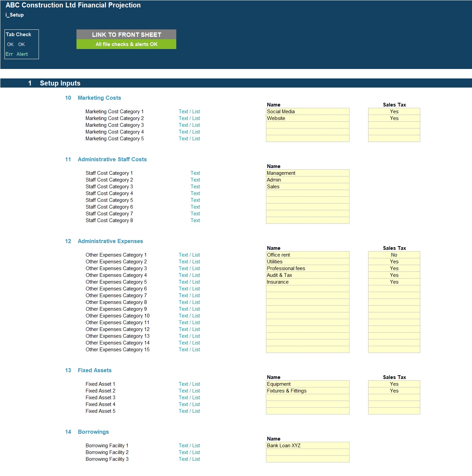Select the Equipment fixed asset name cell
The width and height of the screenshot is (472, 476).
click(308, 384)
